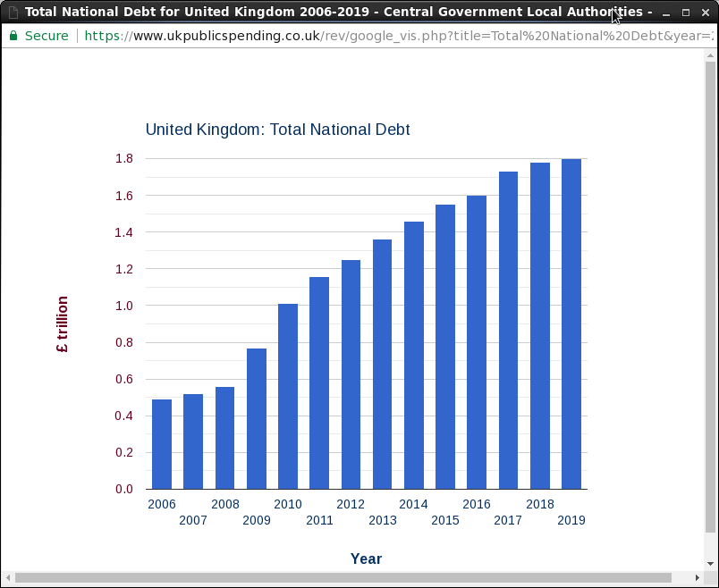Click the chart title 'United Kingdom: Total National Debt'

click(x=277, y=130)
